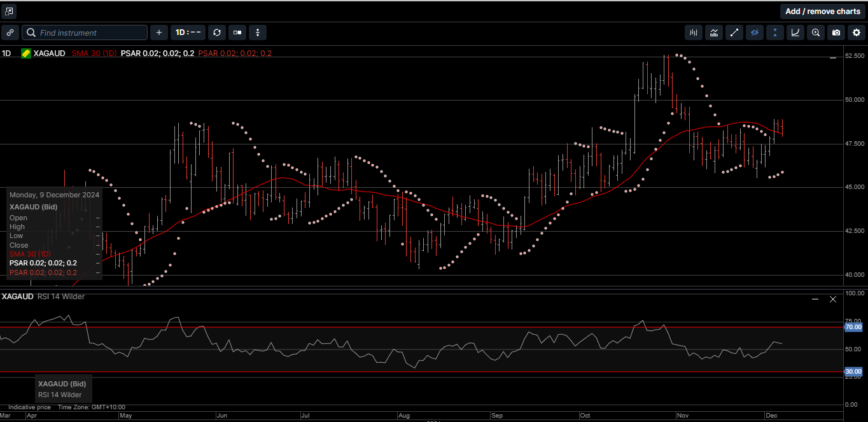The height and width of the screenshot is (422, 868).
Task: Toggle logarithmic scale on the price axis
Action: (795, 32)
